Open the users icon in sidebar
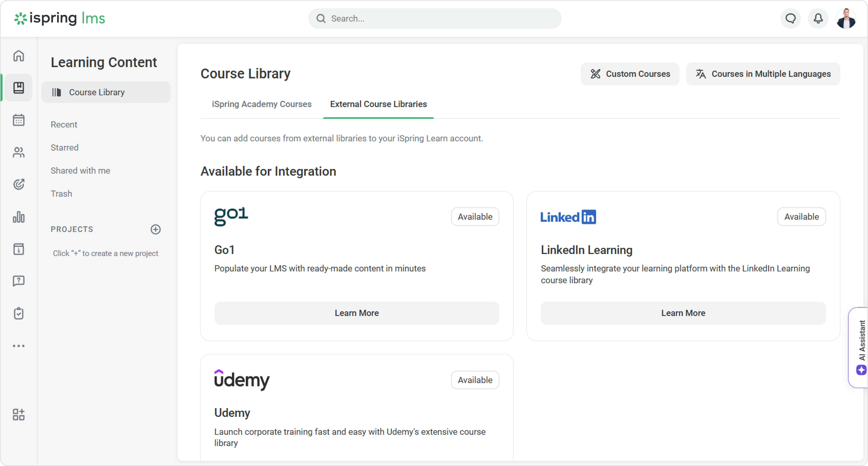 pos(18,152)
